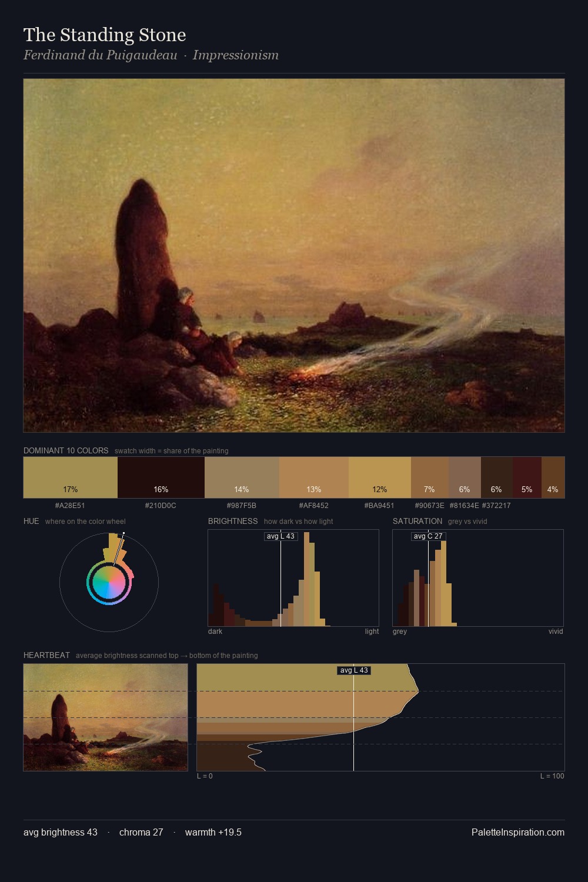Open the Heartbeat painting thumbnail
Image resolution: width=588 pixels, height=882 pixels.
[106, 717]
